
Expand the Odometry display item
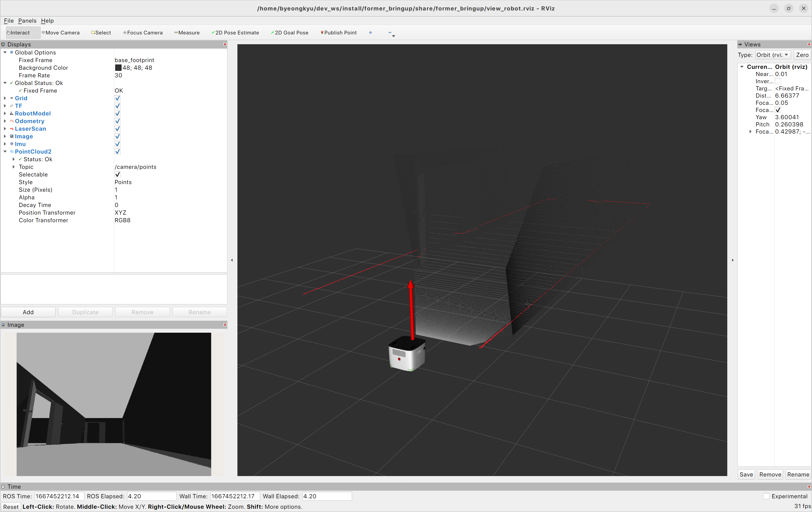pos(5,121)
